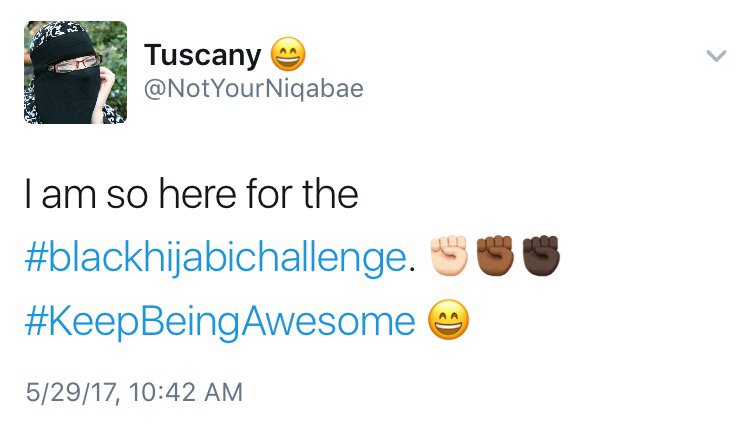Open the #KeepBeingAwesome hashtag
740x428 pixels.
click(219, 321)
